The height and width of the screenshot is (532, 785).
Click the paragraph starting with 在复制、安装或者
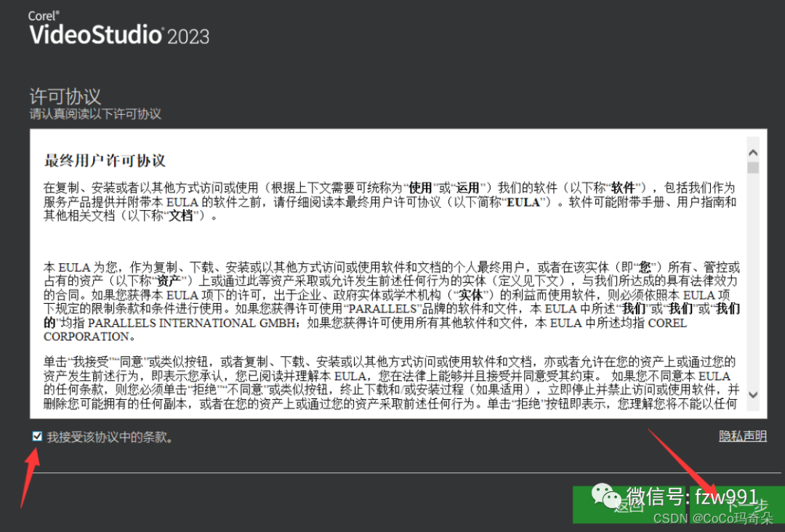tap(390, 202)
